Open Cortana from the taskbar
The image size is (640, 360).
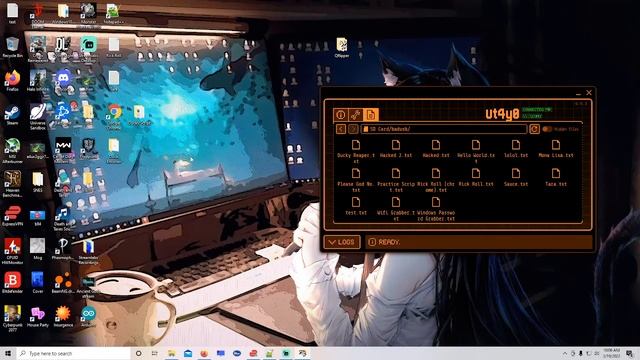pyautogui.click(x=138, y=353)
